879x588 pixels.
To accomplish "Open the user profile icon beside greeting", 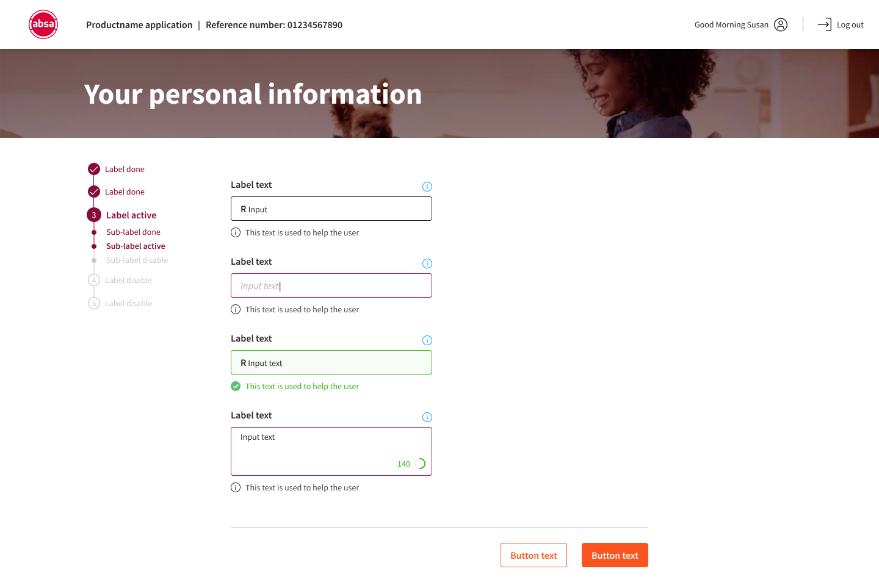I will [x=781, y=24].
